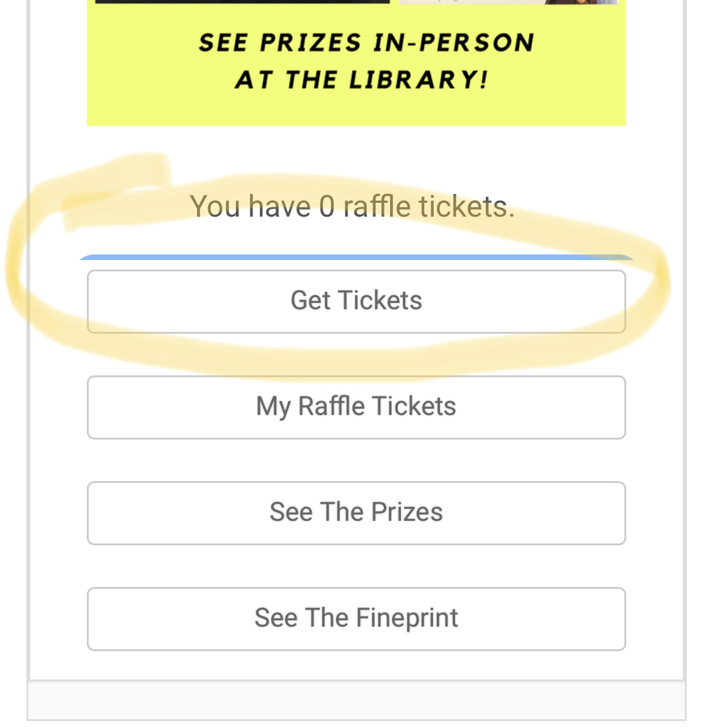Click the Get Tickets button
This screenshot has width=715, height=728.
tap(356, 301)
